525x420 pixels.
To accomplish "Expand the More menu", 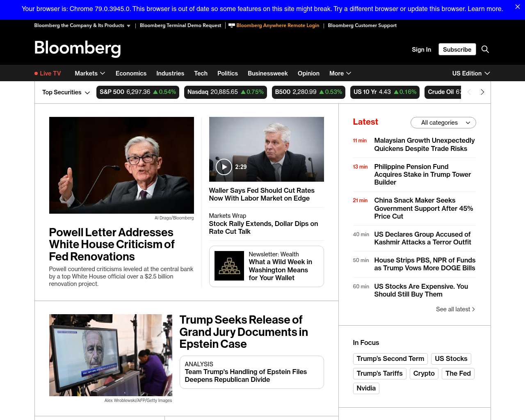I will [x=340, y=73].
